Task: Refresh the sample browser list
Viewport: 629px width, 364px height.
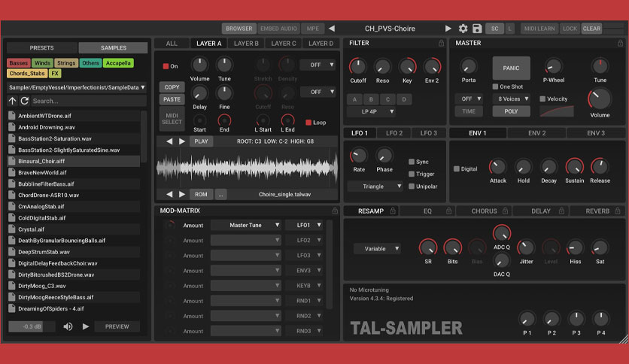Action: pyautogui.click(x=25, y=101)
